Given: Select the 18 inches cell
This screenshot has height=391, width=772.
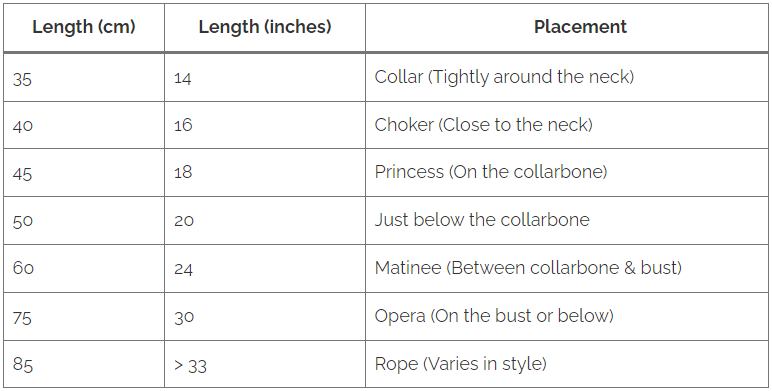Looking at the screenshot, I should 265,173.
